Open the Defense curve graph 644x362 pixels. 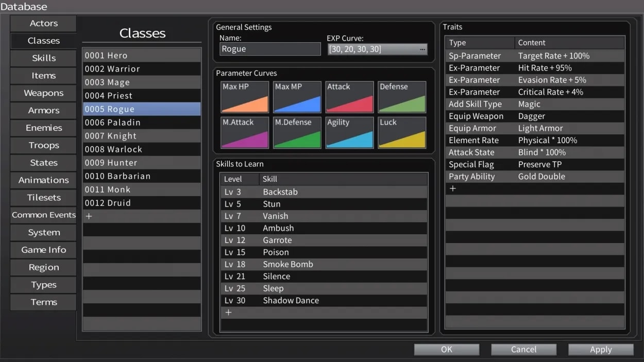point(402,97)
